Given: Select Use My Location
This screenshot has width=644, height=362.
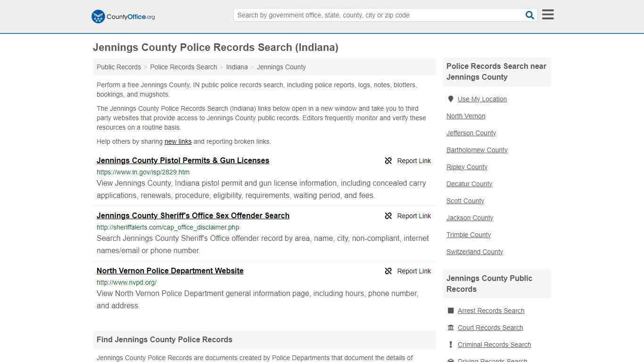Looking at the screenshot, I should [x=482, y=99].
